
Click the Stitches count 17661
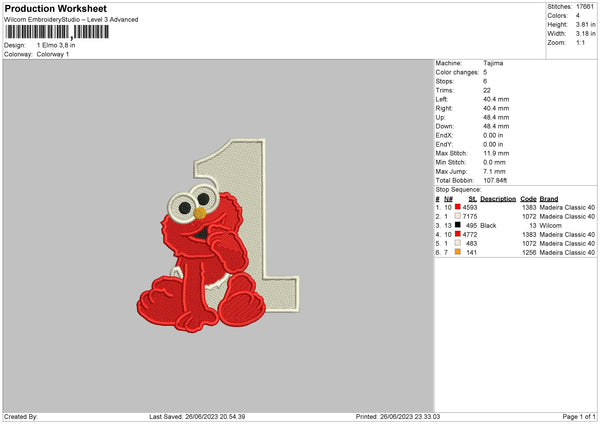pos(585,8)
